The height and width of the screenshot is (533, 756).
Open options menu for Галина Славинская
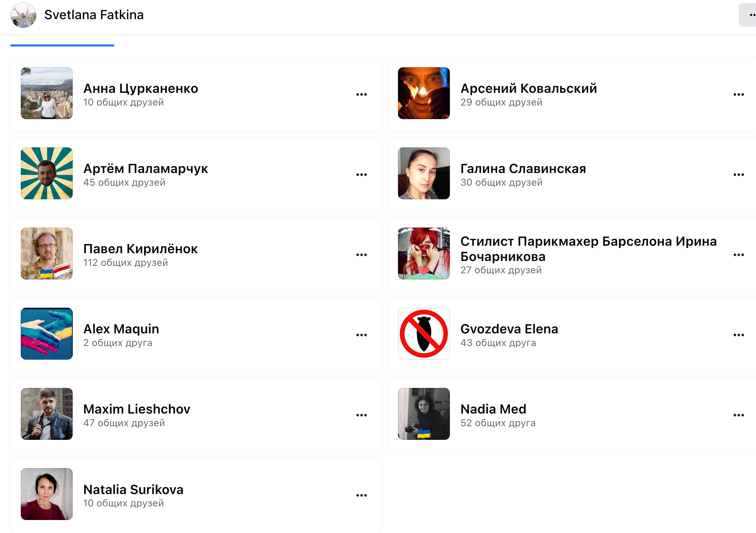pos(738,175)
